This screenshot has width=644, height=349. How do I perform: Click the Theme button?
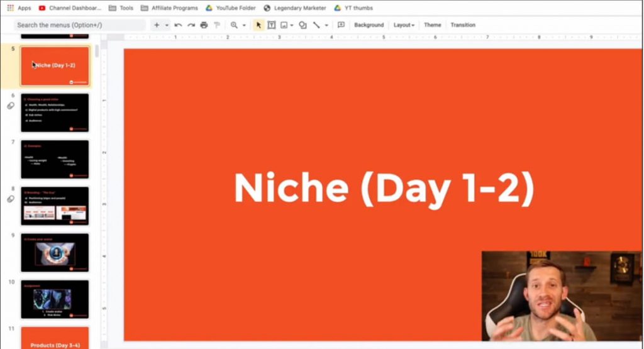(x=433, y=25)
